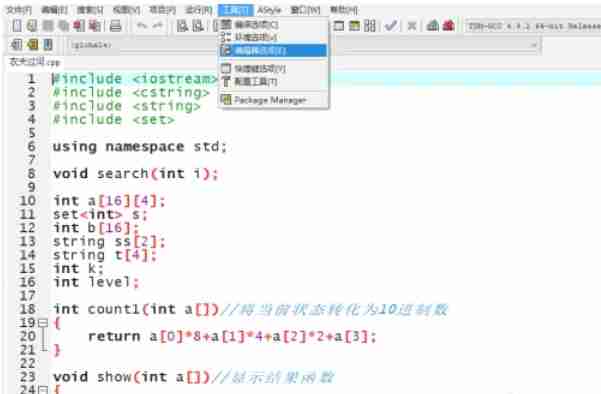Open the 帮助[H] Help menu

[343, 10]
